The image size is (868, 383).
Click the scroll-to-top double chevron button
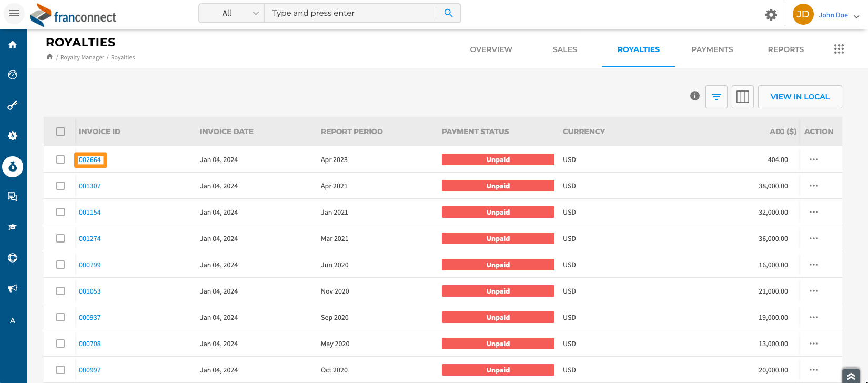coord(851,376)
